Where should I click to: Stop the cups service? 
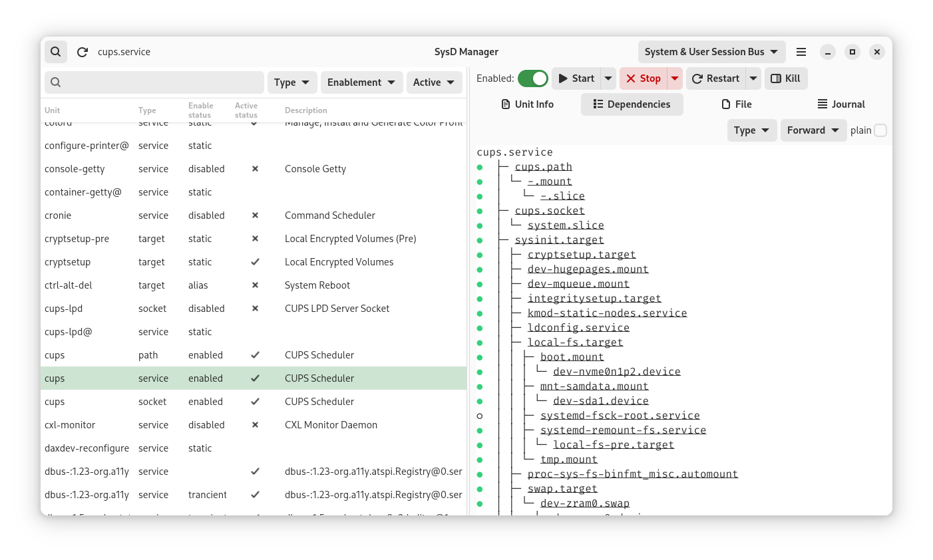[644, 78]
